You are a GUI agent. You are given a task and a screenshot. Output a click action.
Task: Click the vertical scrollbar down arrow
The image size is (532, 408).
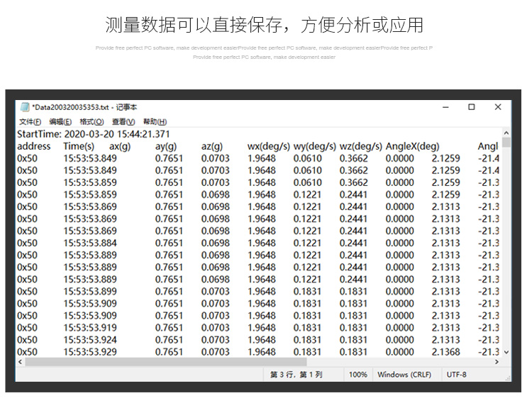(x=506, y=352)
